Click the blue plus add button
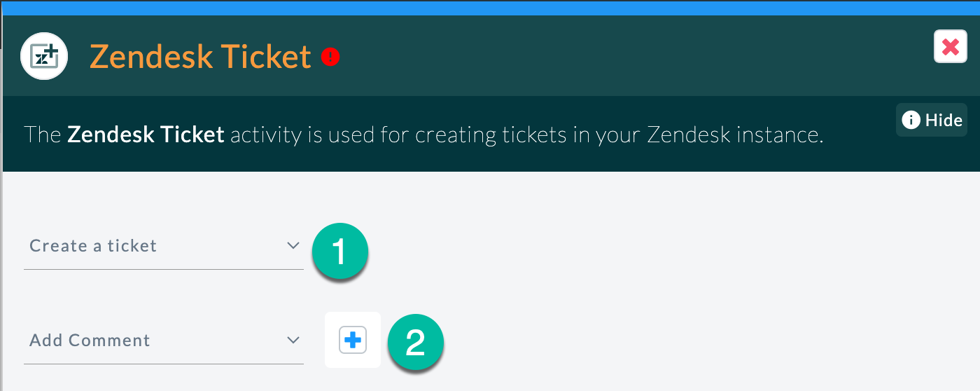Image resolution: width=980 pixels, height=391 pixels. tap(353, 341)
